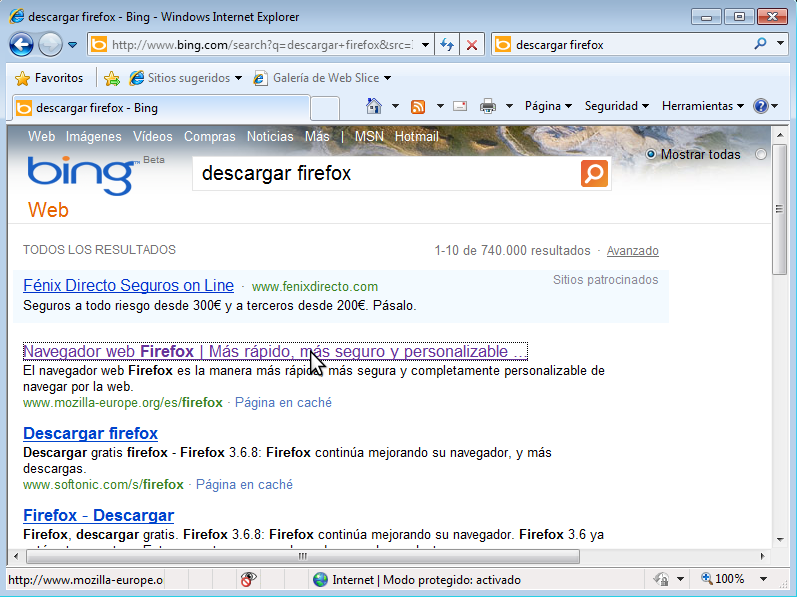Expand the RSS feeds dropdown arrow
Screen dimensions: 797x597
[x=440, y=106]
